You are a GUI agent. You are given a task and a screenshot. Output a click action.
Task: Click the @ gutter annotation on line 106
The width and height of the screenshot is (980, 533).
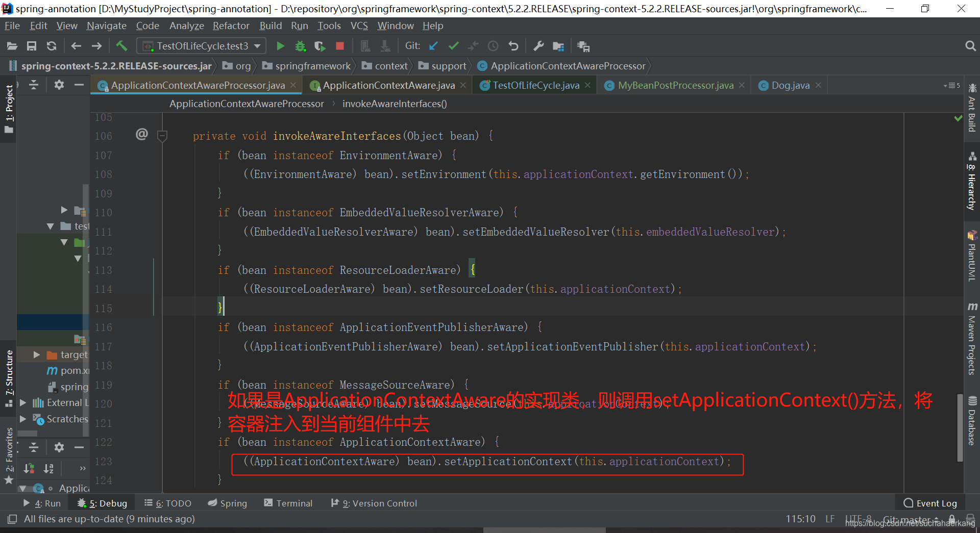pos(142,134)
